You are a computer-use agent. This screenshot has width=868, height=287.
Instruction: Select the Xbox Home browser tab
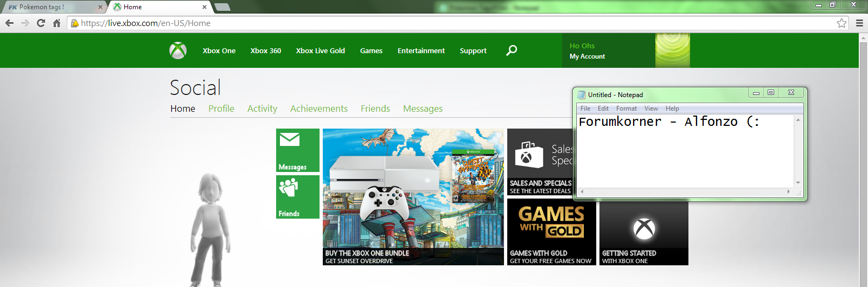click(x=159, y=7)
